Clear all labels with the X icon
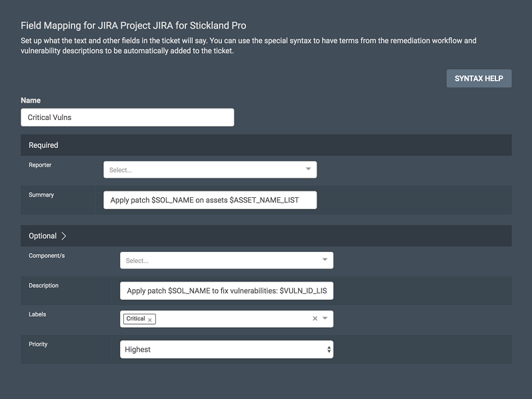Image resolution: width=532 pixels, height=399 pixels. click(315, 319)
